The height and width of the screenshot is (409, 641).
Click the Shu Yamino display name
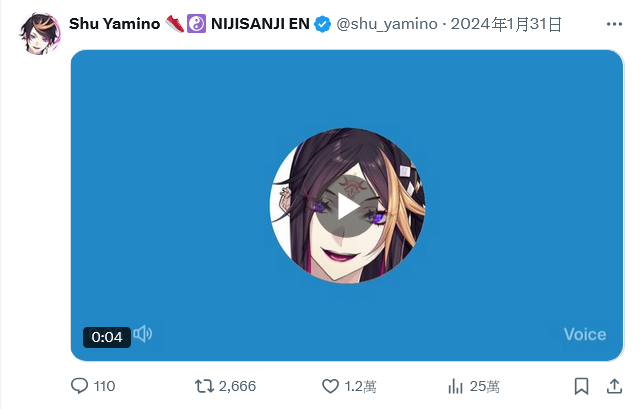pos(114,24)
